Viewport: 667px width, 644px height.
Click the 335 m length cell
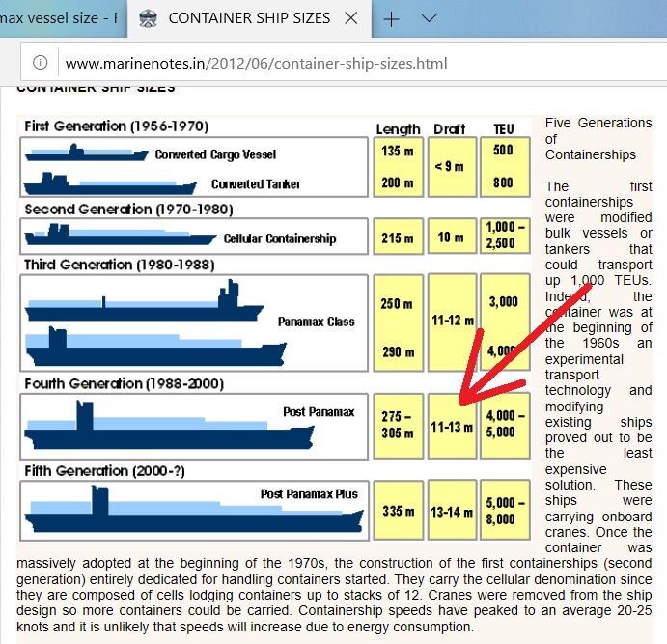tap(398, 510)
